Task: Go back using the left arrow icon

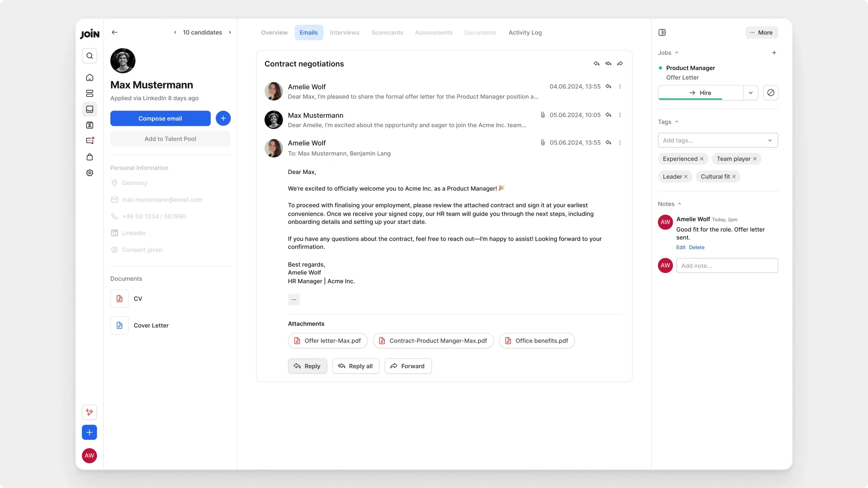Action: pyautogui.click(x=115, y=32)
